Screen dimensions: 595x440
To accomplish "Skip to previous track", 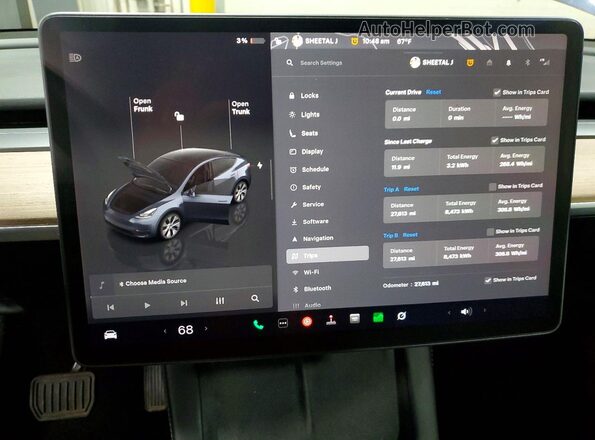I will click(x=110, y=307).
